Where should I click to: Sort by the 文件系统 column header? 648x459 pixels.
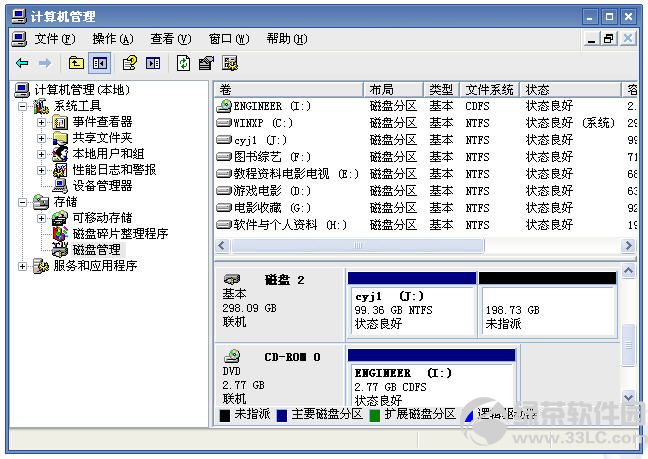point(489,89)
